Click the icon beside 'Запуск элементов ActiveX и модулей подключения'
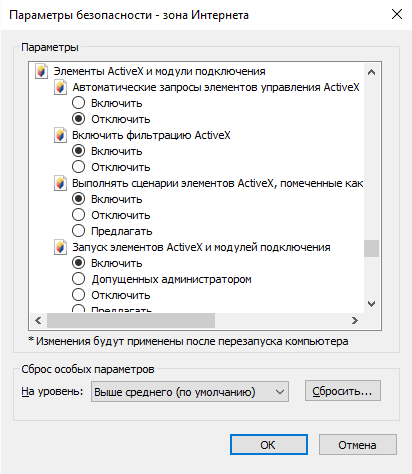412x474 pixels. pyautogui.click(x=60, y=247)
